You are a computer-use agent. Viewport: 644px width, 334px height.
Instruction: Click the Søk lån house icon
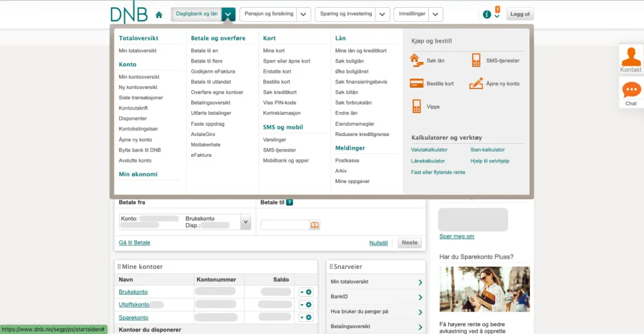(416, 61)
